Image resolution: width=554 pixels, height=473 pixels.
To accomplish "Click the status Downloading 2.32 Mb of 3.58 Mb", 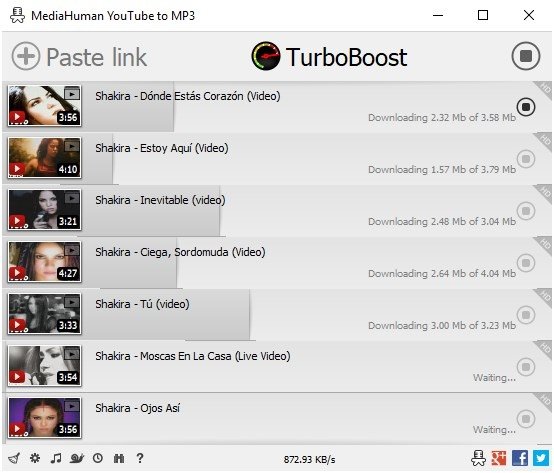I will (442, 117).
